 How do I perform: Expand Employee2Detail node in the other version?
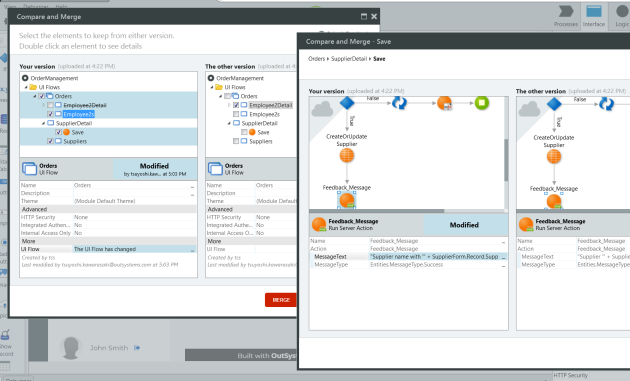point(229,105)
